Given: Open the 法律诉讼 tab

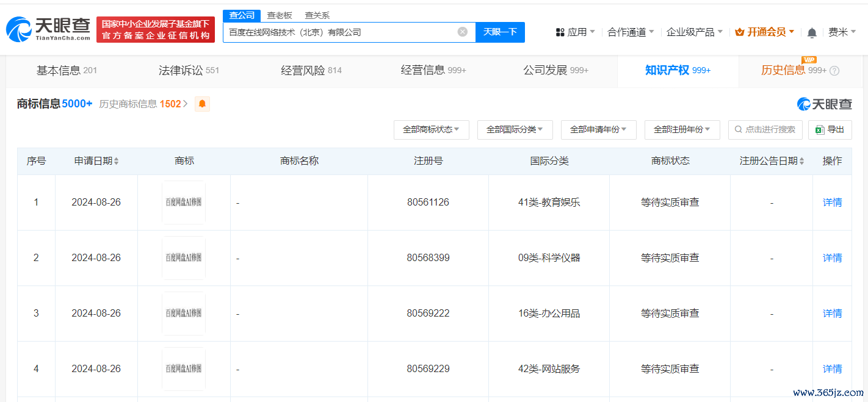Looking at the screenshot, I should click(189, 71).
